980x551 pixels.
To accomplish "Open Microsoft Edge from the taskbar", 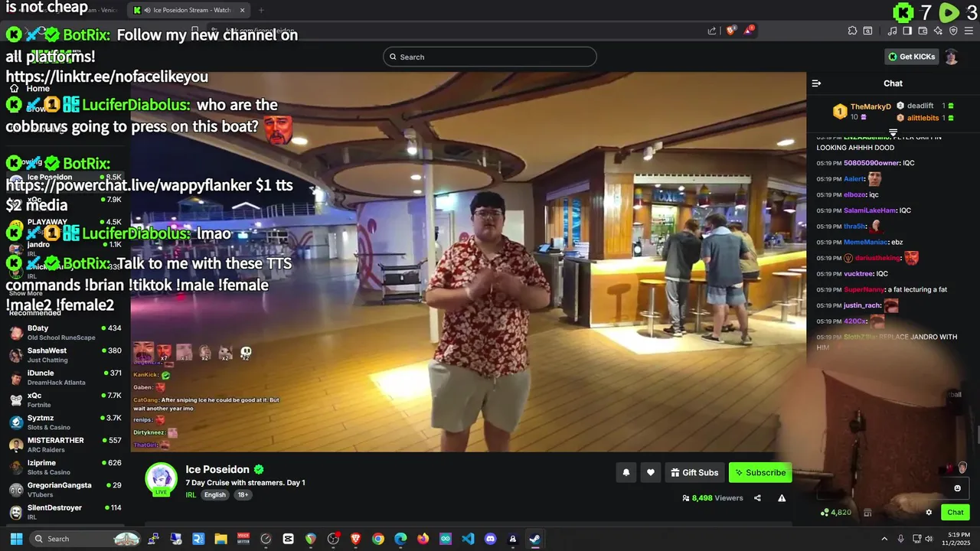I will [400, 539].
